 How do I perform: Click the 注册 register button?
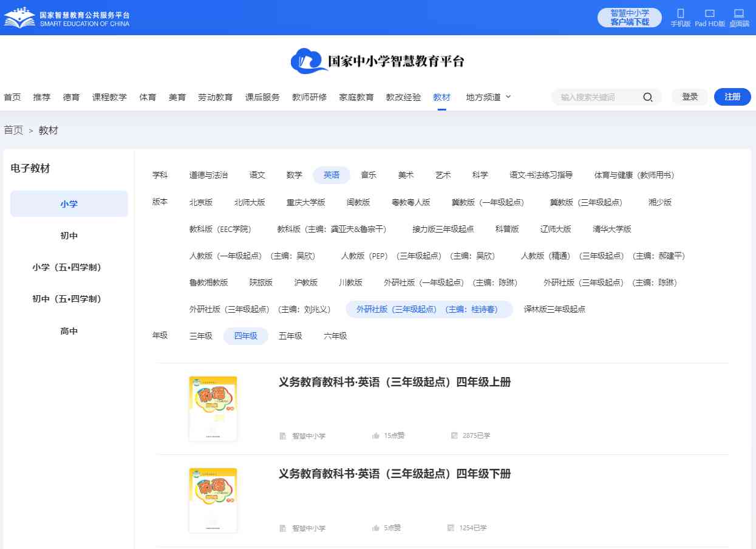[732, 97]
